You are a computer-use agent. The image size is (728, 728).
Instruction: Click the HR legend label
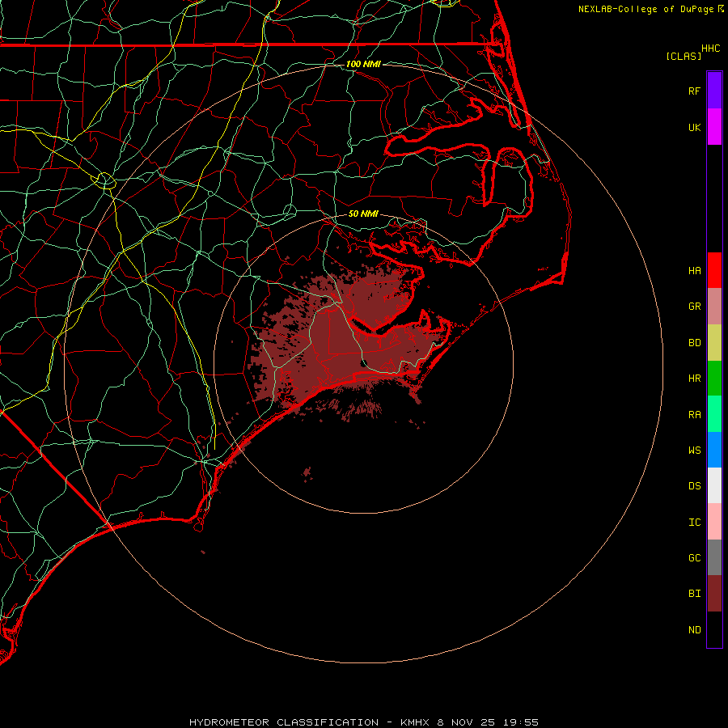pyautogui.click(x=695, y=379)
